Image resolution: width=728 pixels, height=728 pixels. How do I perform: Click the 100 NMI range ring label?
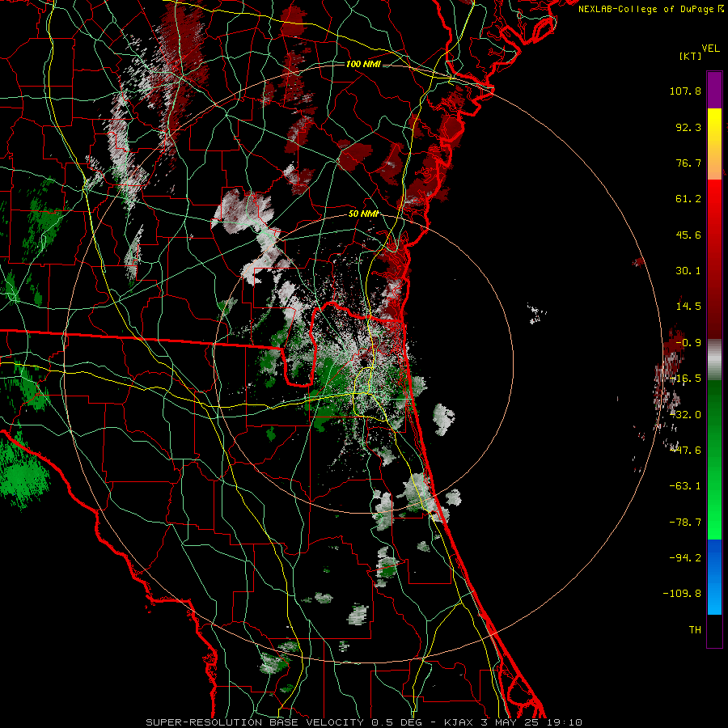pyautogui.click(x=363, y=64)
